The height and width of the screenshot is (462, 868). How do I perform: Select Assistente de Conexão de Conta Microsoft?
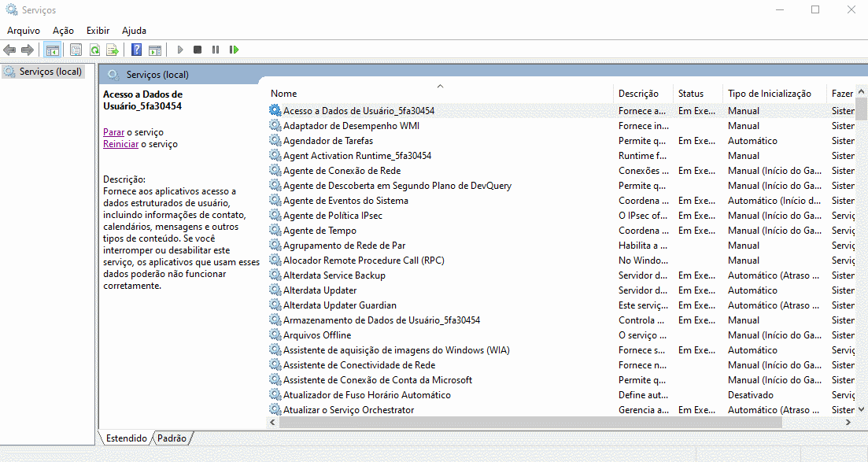click(x=378, y=379)
